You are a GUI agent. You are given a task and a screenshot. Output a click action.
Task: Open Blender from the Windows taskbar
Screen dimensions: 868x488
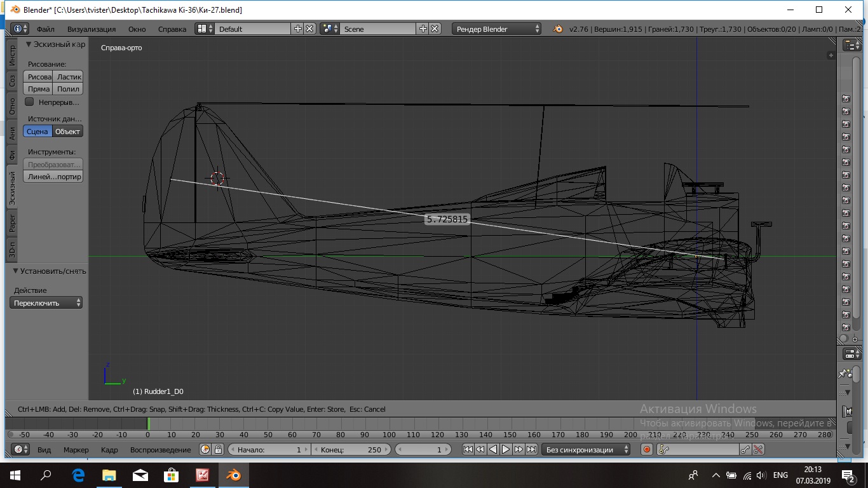click(233, 475)
